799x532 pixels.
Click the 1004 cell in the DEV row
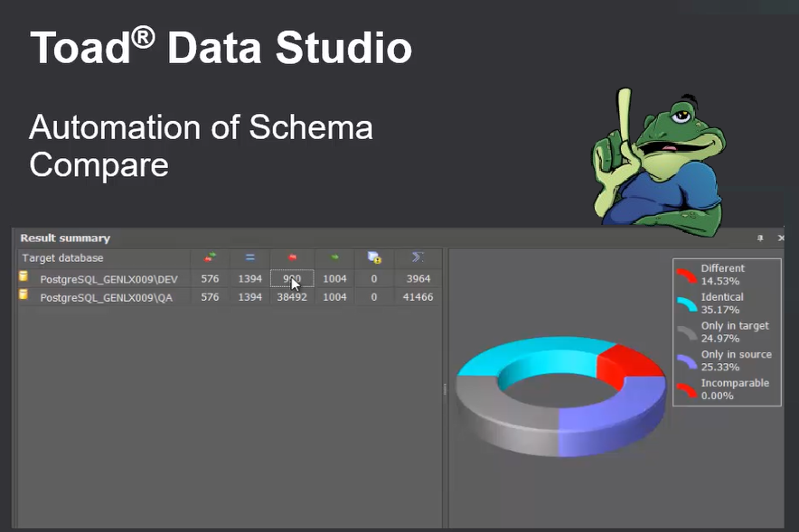click(334, 279)
